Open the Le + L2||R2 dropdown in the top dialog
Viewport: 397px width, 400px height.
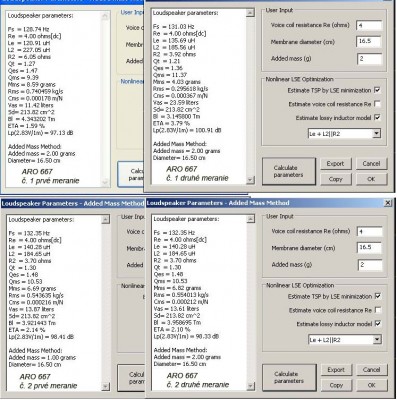pyautogui.click(x=376, y=134)
